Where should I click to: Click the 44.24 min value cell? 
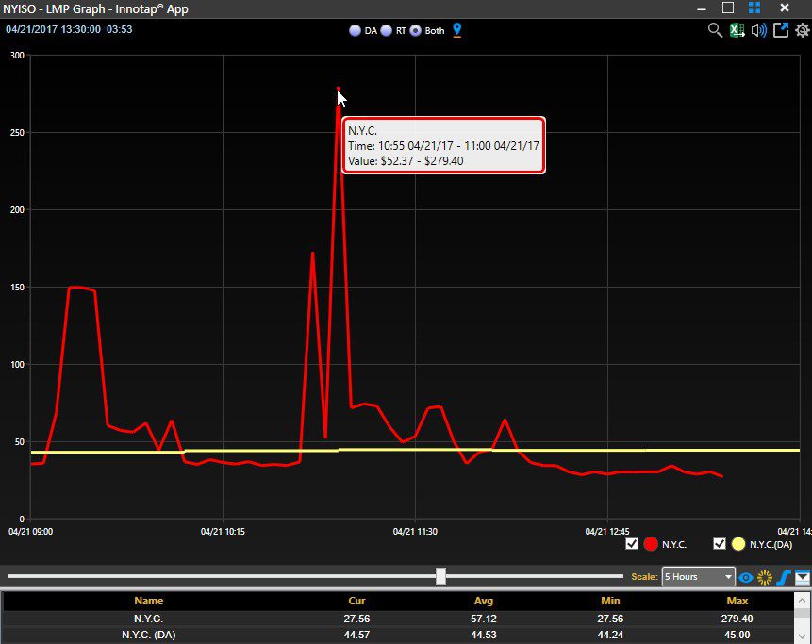point(610,635)
